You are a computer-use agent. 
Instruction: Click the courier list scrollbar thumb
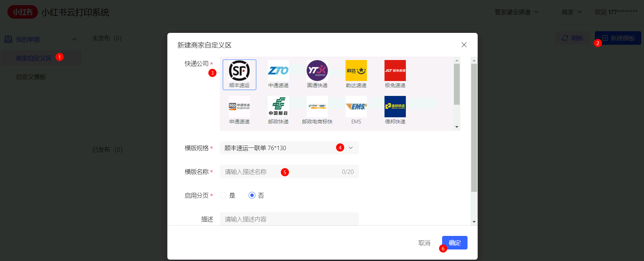point(457,84)
